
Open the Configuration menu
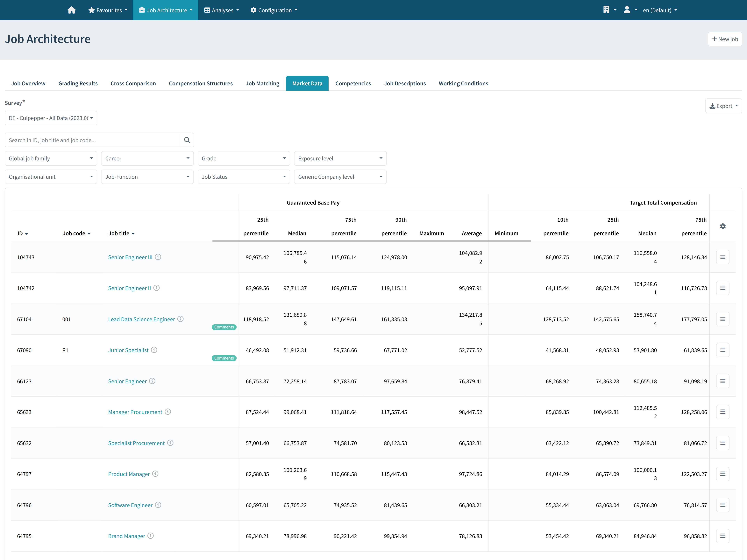pos(274,10)
